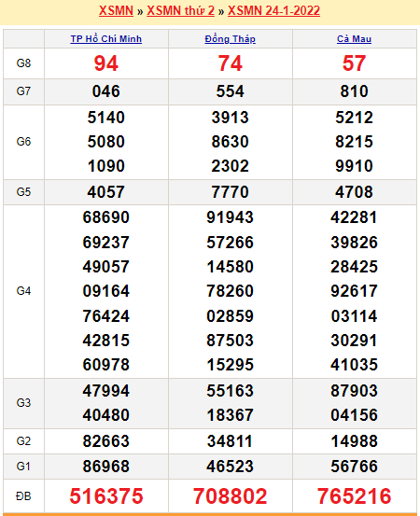Open the XSMN thứ 2 link
420x516 pixels.
180,10
